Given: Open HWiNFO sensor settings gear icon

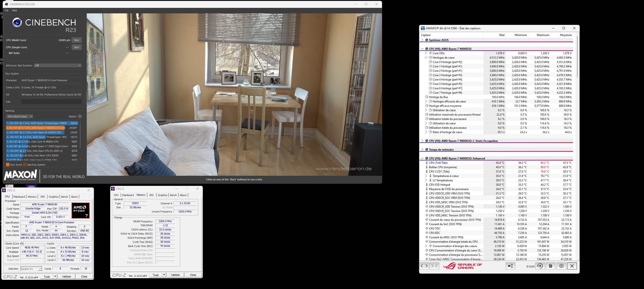Looking at the screenshot, I should (561, 266).
